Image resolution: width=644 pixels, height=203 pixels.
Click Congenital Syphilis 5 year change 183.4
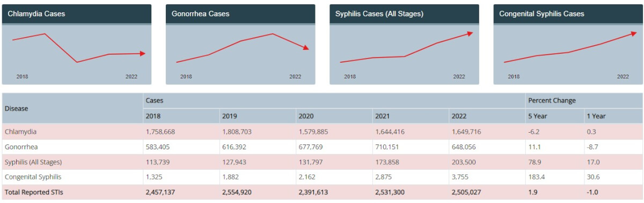(x=536, y=177)
